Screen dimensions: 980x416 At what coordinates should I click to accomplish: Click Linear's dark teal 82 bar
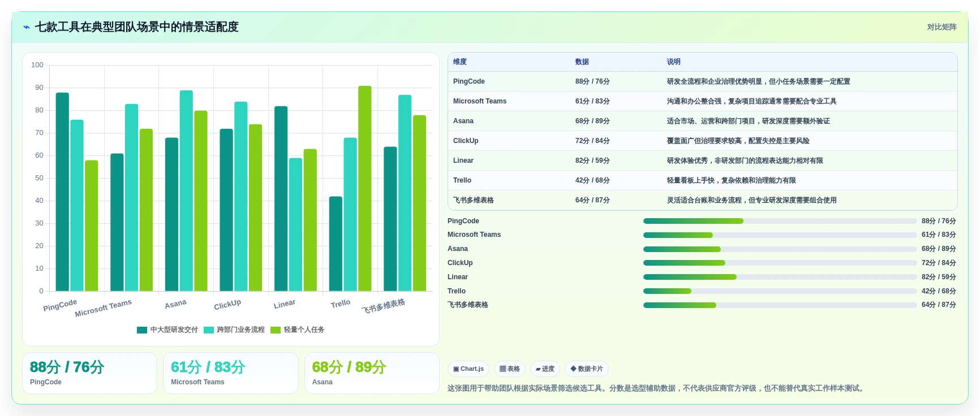(x=281, y=199)
